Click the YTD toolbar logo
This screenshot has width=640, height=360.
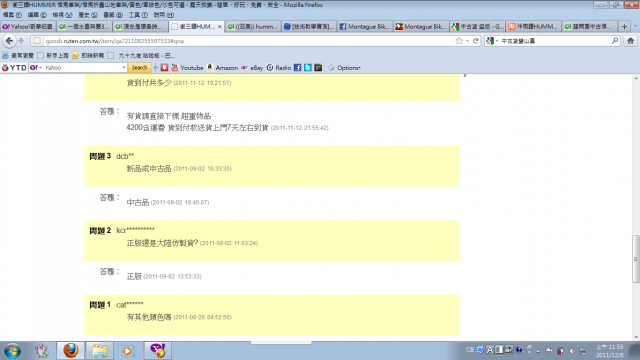click(x=14, y=68)
